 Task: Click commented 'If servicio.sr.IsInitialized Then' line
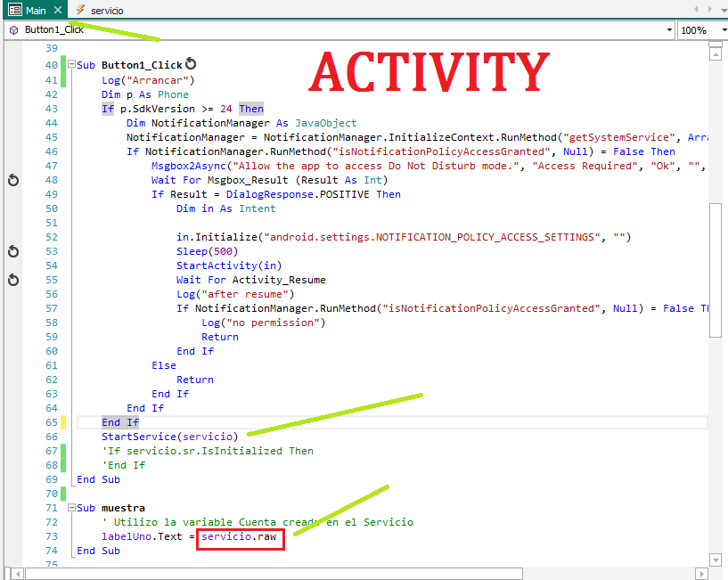click(x=208, y=451)
